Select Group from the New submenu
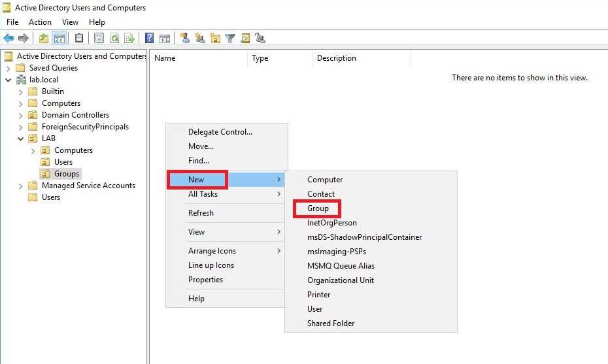The width and height of the screenshot is (608, 364). [371, 208]
